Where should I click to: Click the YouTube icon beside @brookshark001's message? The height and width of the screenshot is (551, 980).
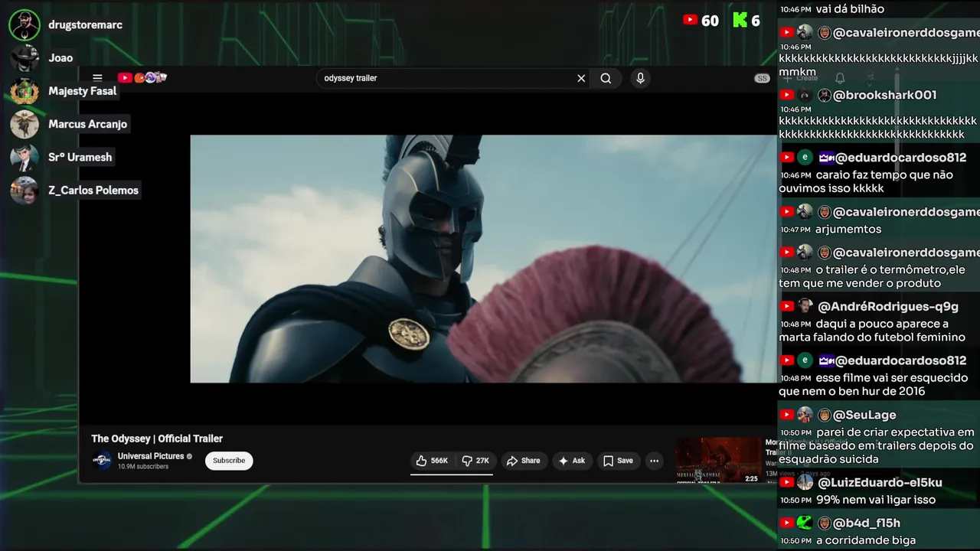click(786, 95)
